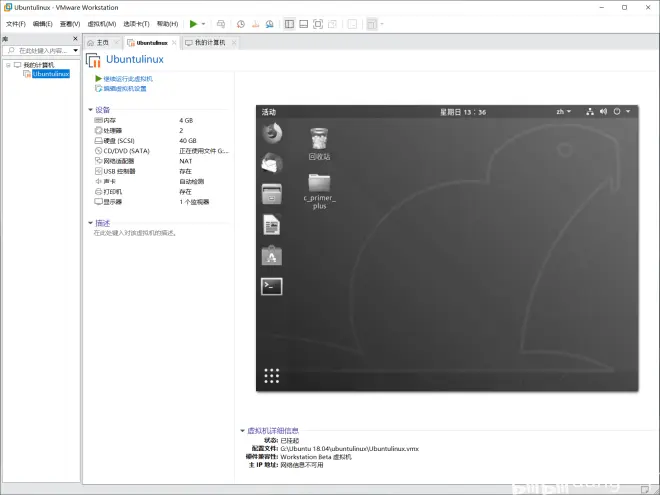
Task: Click the revert to snapshot icon
Action: pos(255,24)
